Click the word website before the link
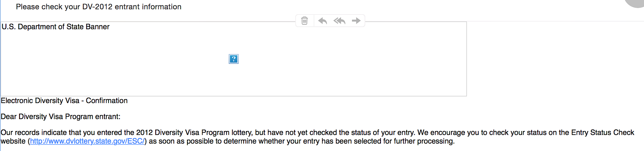This screenshot has height=151, width=644. pos(13,141)
